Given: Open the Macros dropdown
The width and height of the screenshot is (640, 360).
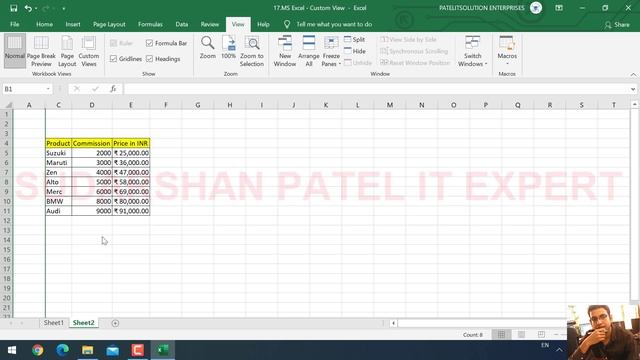Looking at the screenshot, I should 507,51.
